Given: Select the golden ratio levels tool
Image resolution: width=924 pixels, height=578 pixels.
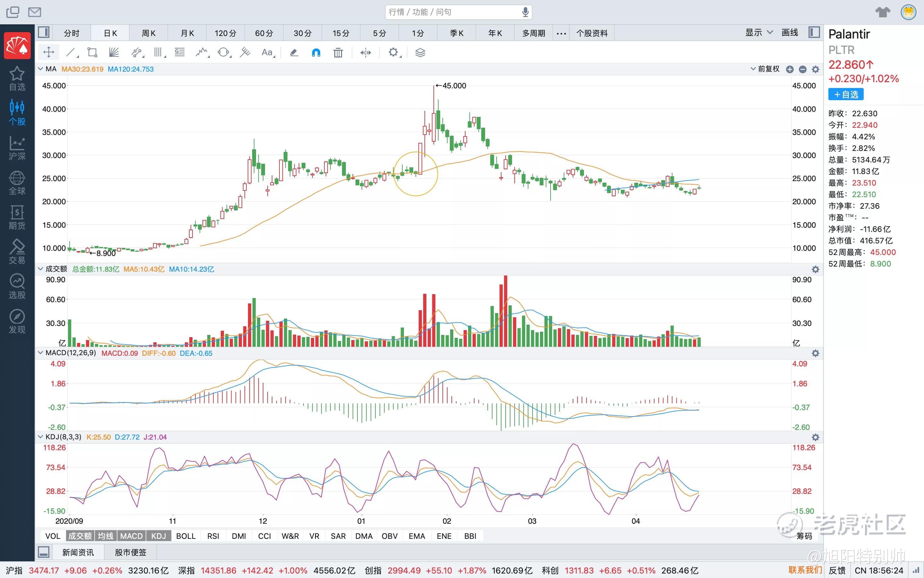Looking at the screenshot, I should pos(179,52).
